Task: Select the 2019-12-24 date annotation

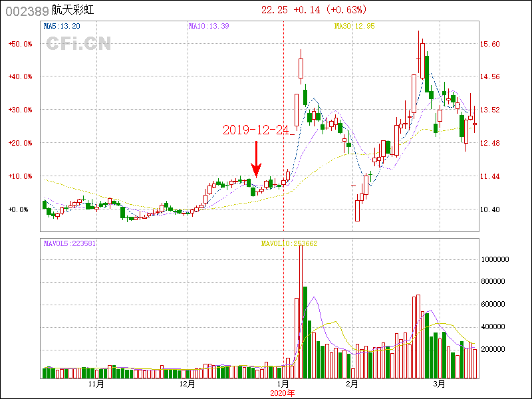Action: (x=258, y=130)
